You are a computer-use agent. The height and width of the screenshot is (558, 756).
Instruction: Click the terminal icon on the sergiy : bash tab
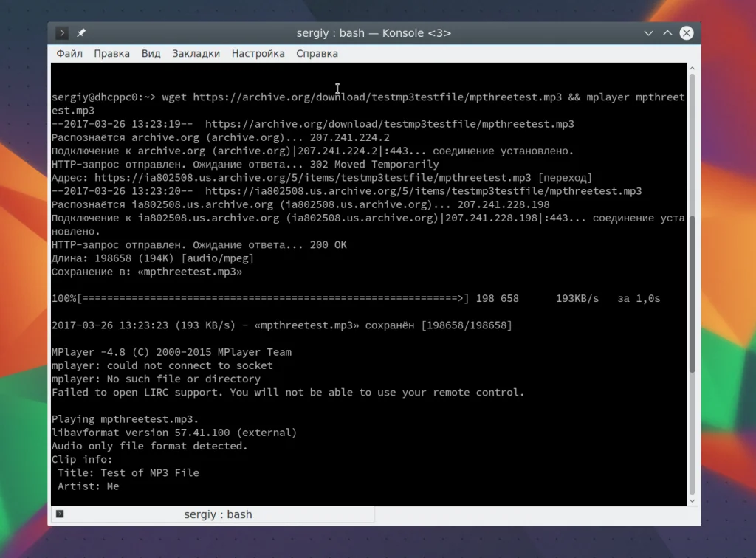click(x=60, y=514)
